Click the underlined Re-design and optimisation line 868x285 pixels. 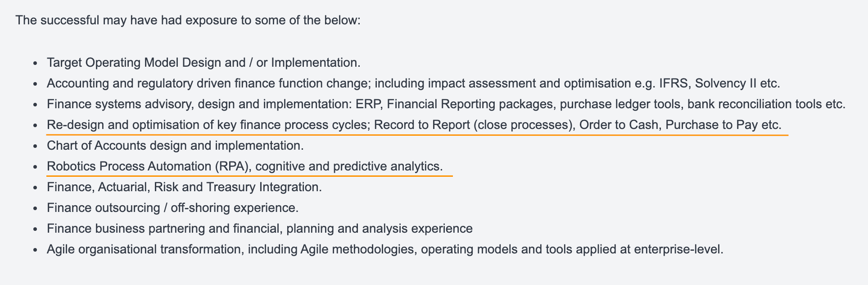point(414,124)
